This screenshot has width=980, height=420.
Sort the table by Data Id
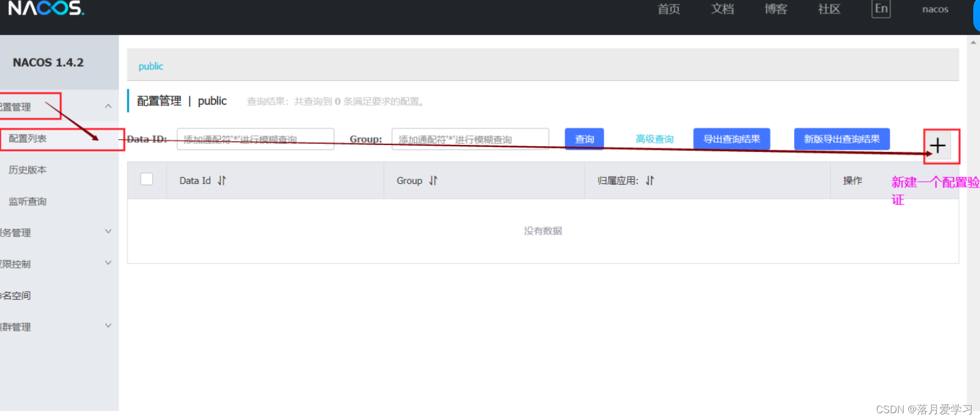pyautogui.click(x=222, y=181)
